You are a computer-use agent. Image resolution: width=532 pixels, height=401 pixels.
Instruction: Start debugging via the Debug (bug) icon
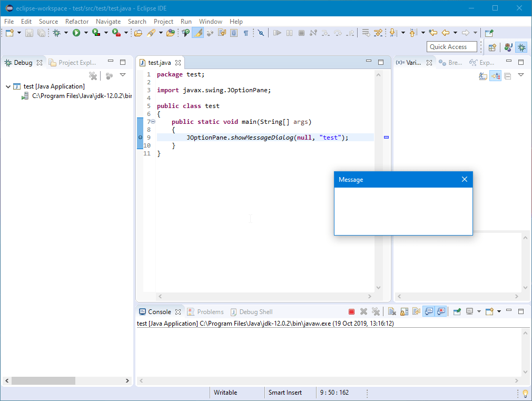pyautogui.click(x=57, y=33)
